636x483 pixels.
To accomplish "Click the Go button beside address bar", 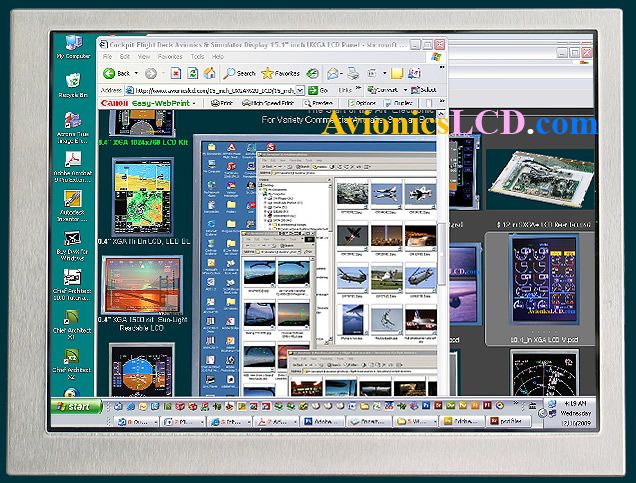I will pyautogui.click(x=318, y=89).
